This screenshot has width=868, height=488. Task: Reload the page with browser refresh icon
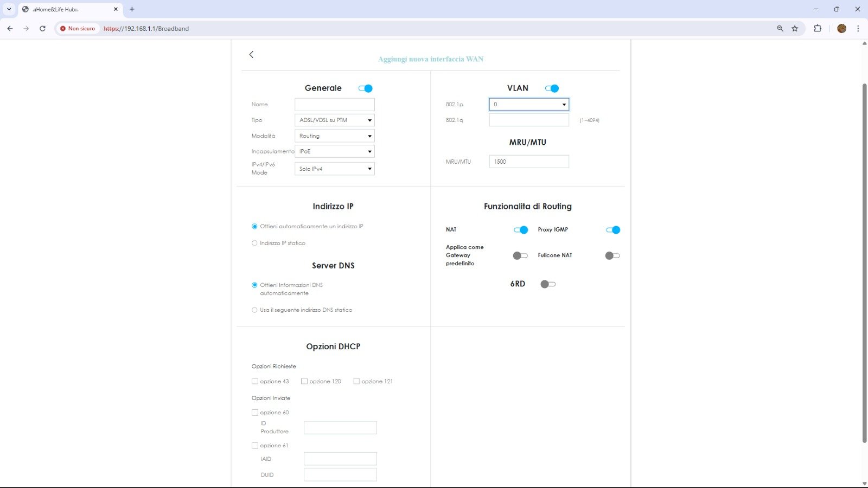(42, 28)
